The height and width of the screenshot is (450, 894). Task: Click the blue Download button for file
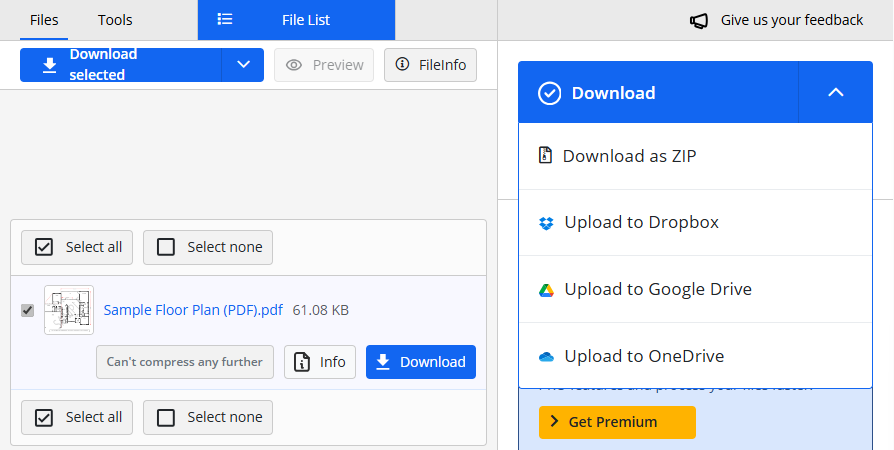coord(421,362)
